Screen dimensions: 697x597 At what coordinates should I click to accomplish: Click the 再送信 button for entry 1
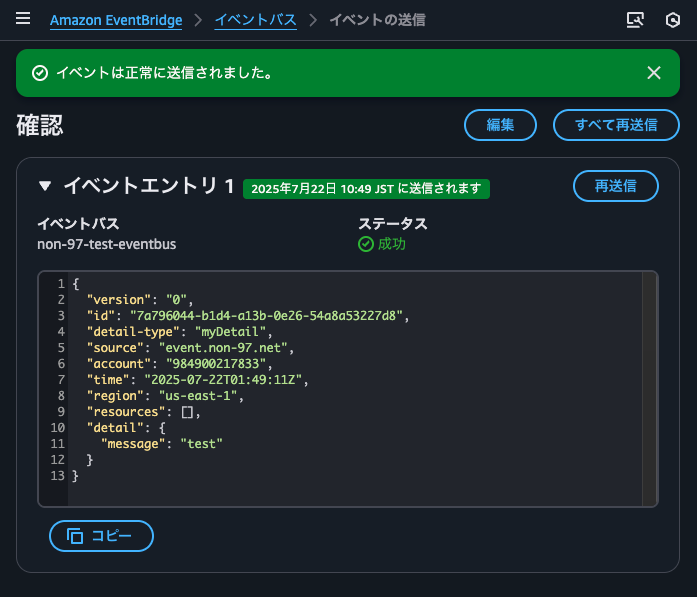[616, 186]
